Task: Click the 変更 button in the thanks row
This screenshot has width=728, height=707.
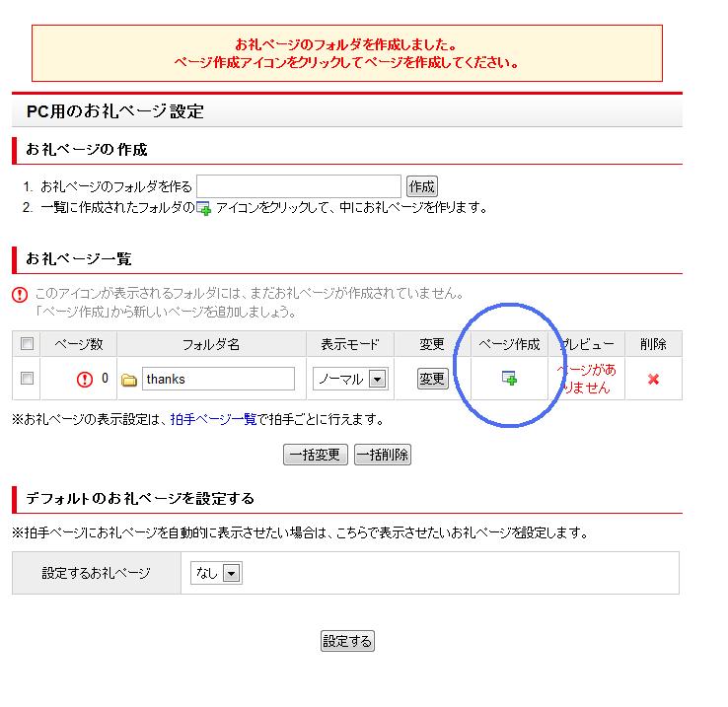Action: [432, 380]
